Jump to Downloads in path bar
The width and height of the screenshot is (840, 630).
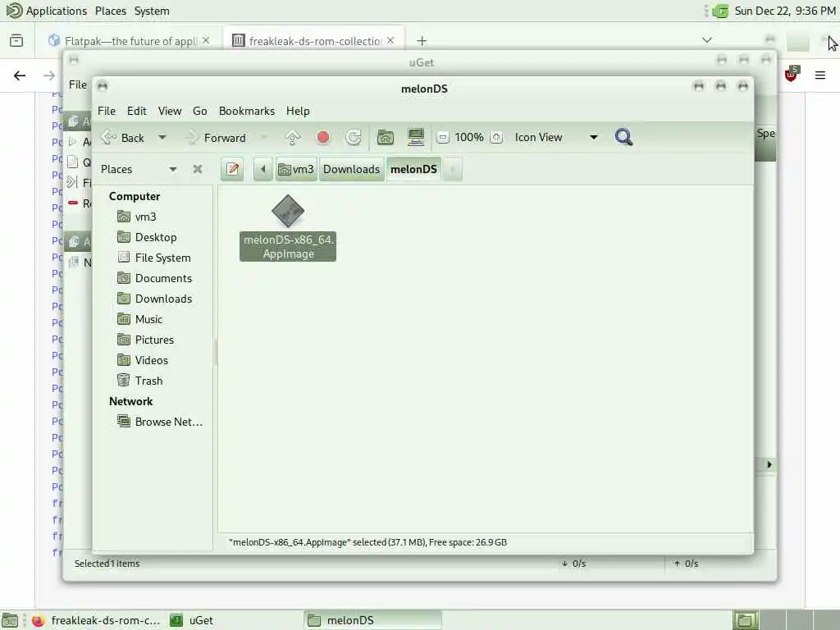(x=351, y=169)
